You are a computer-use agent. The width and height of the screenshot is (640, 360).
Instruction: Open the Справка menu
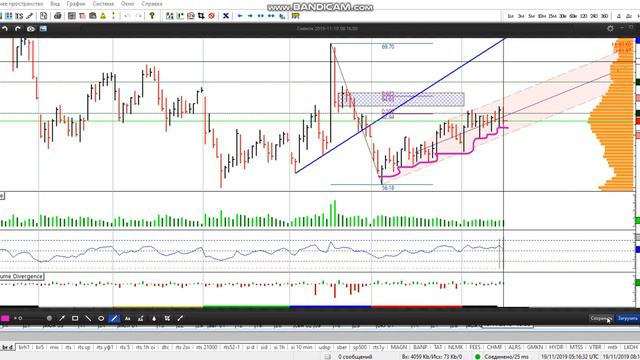[x=152, y=4]
